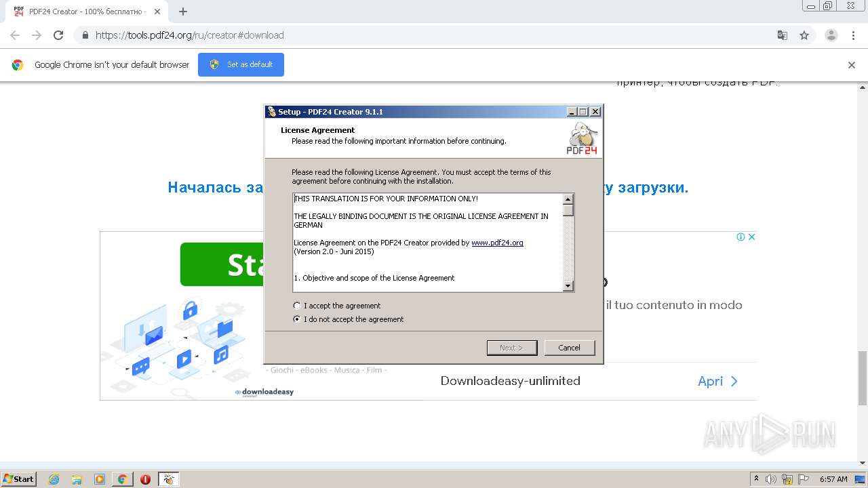Open the Windows Start menu
Screen dimensions: 868x488
coord(19,479)
